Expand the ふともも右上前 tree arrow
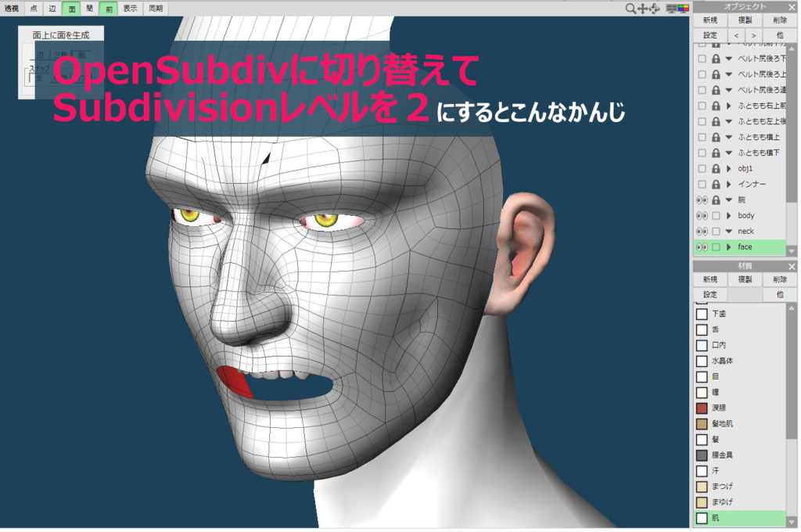Viewport: 801px width, 532px height. [729, 106]
